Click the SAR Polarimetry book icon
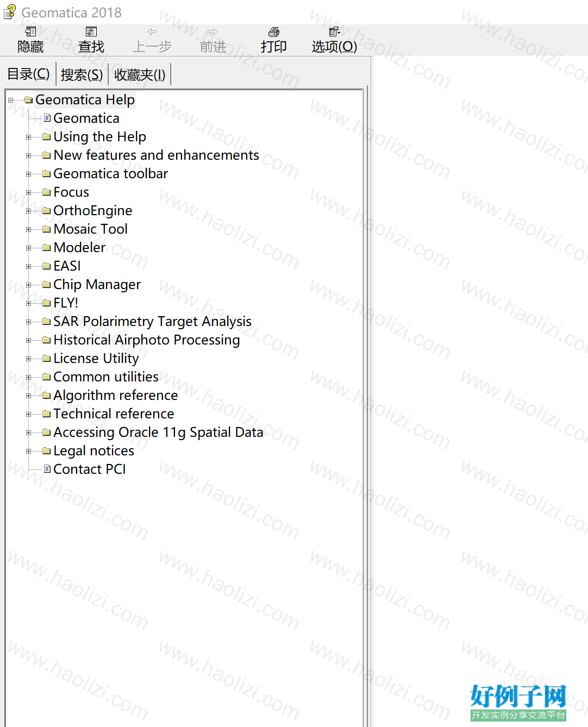The image size is (588, 727). (47, 322)
